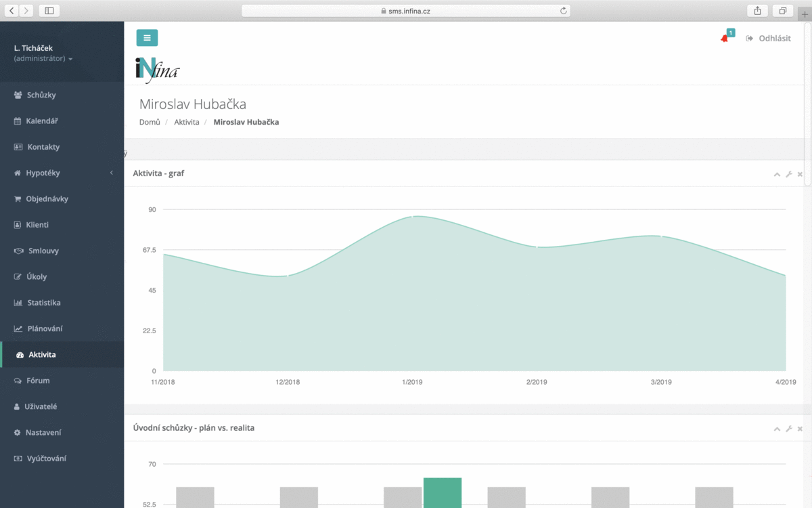Open the notifications bell icon
This screenshot has width=812, height=508.
[725, 39]
